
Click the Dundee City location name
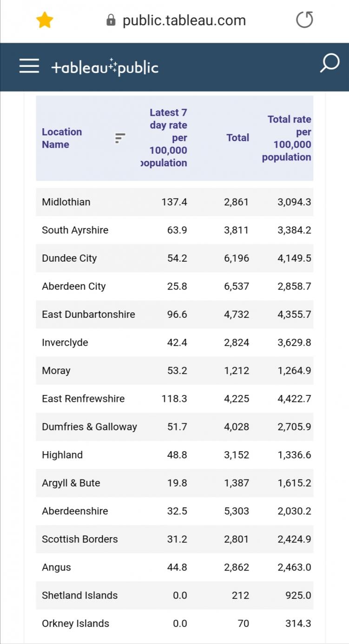pyautogui.click(x=69, y=258)
